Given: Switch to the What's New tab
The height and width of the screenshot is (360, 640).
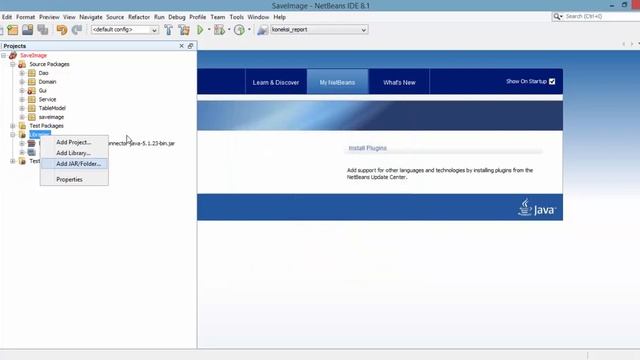Looking at the screenshot, I should 399,82.
